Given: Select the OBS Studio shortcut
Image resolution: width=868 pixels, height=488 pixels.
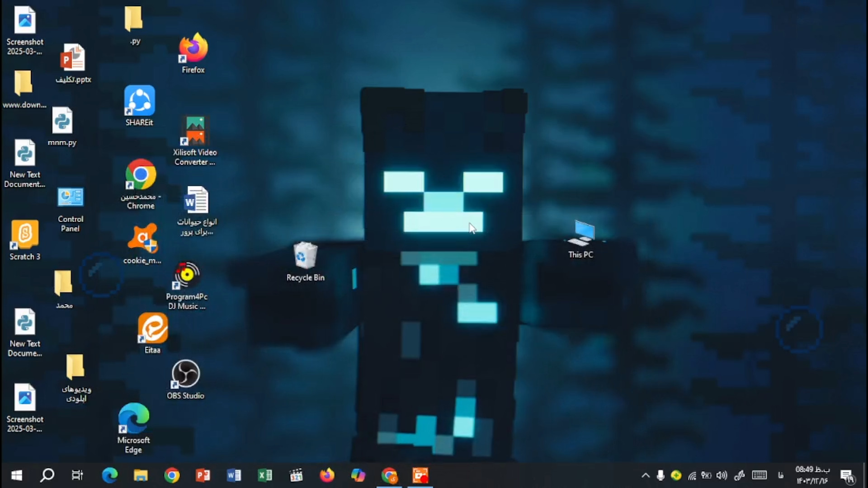Looking at the screenshot, I should (x=185, y=380).
